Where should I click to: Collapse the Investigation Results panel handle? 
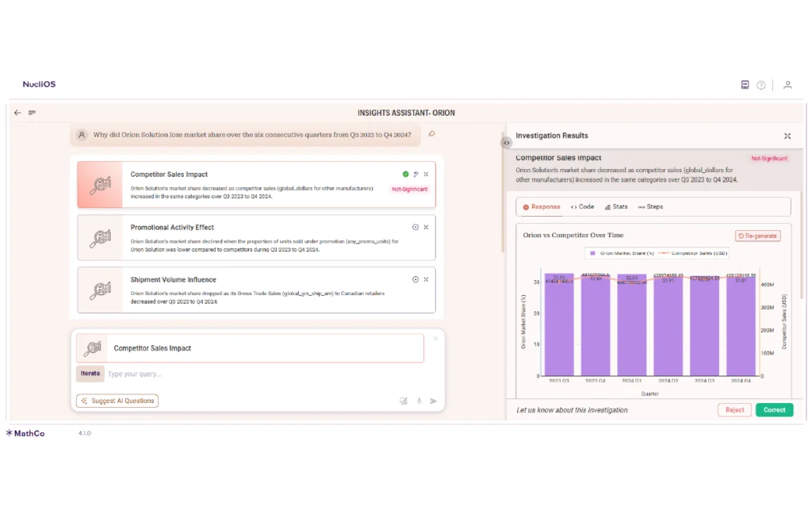[507, 143]
